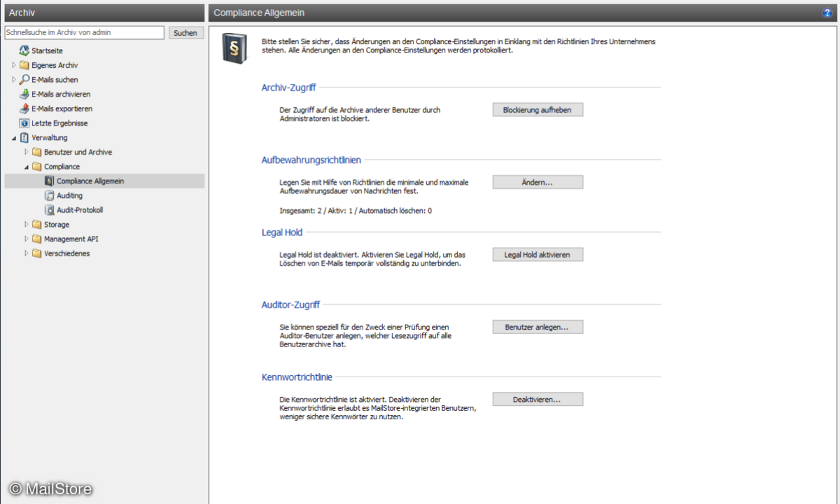840x504 pixels.
Task: Click the E-Mails suchen magnifier icon
Action: point(24,80)
